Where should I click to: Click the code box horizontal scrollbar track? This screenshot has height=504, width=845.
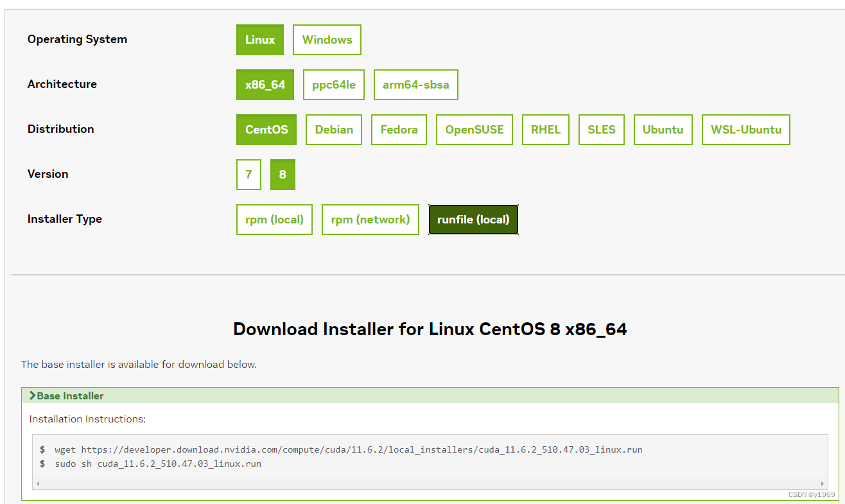pyautogui.click(x=430, y=483)
